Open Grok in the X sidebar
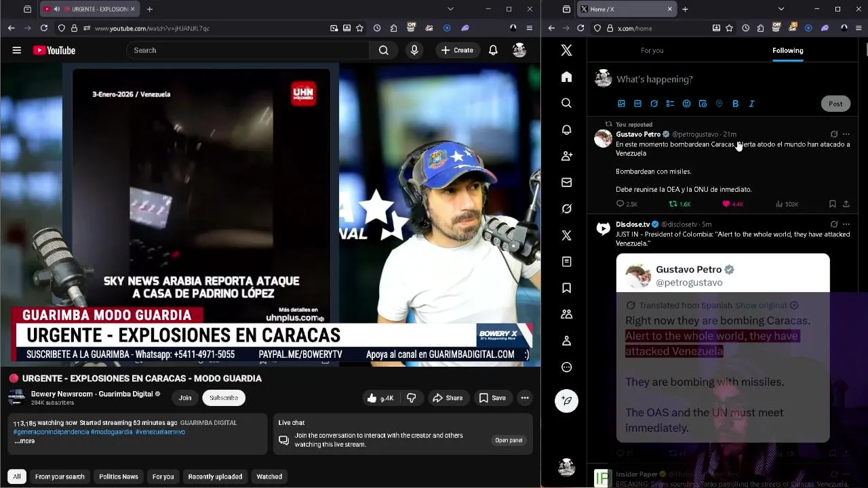868x488 pixels. point(567,209)
